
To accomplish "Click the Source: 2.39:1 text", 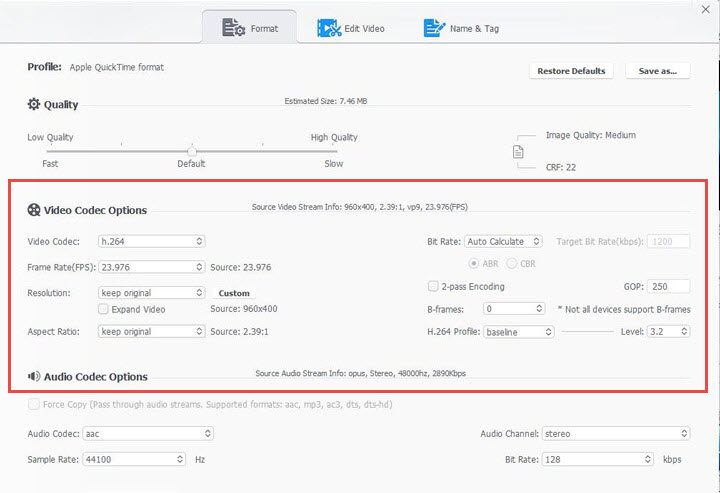I will tap(239, 331).
